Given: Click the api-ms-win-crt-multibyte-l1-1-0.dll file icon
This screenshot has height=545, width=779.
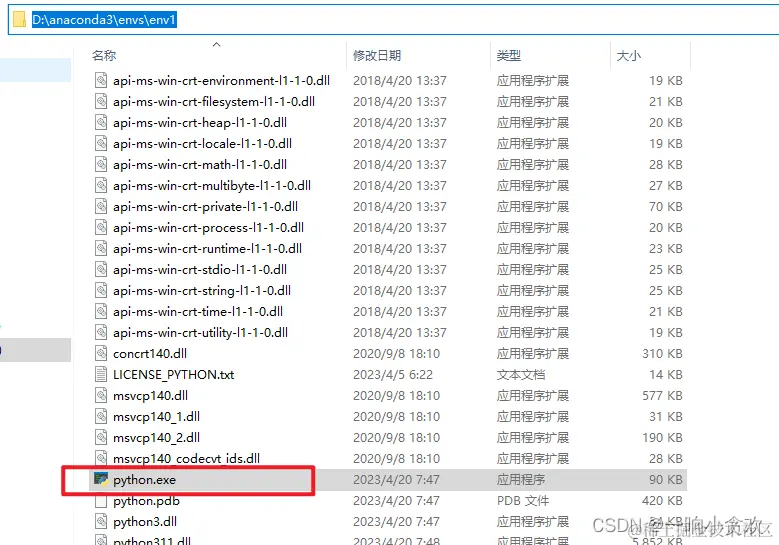Looking at the screenshot, I should click(101, 185).
